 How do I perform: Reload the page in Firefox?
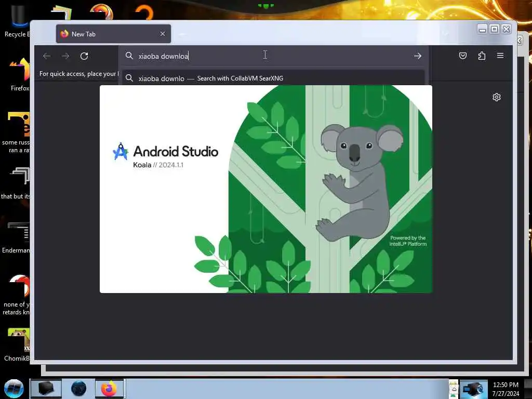coord(84,56)
